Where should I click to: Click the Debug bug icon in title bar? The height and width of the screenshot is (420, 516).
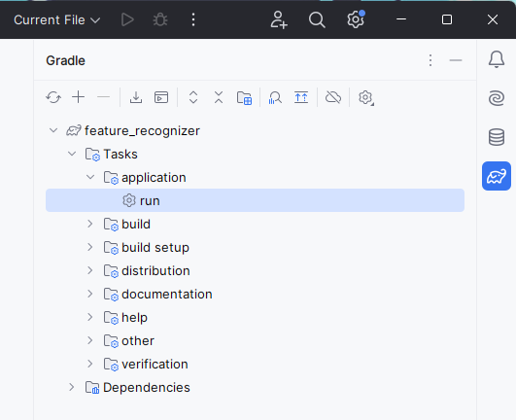pyautogui.click(x=160, y=20)
